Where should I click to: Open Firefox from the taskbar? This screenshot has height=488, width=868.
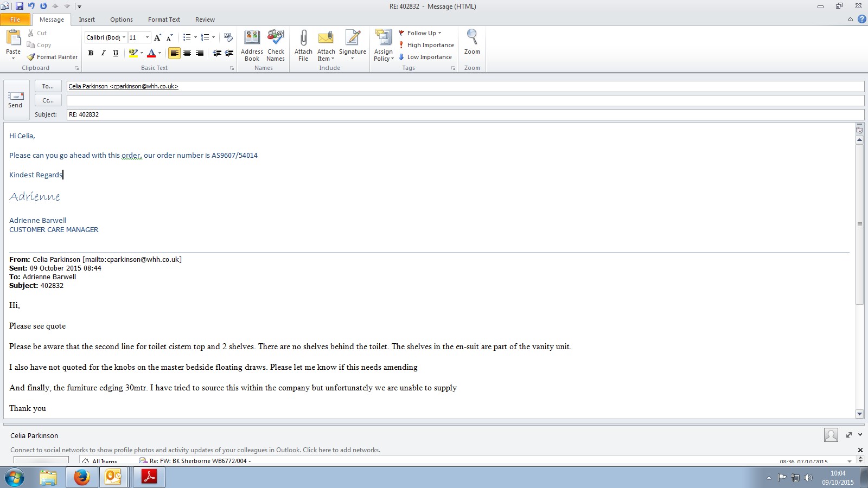[82, 477]
